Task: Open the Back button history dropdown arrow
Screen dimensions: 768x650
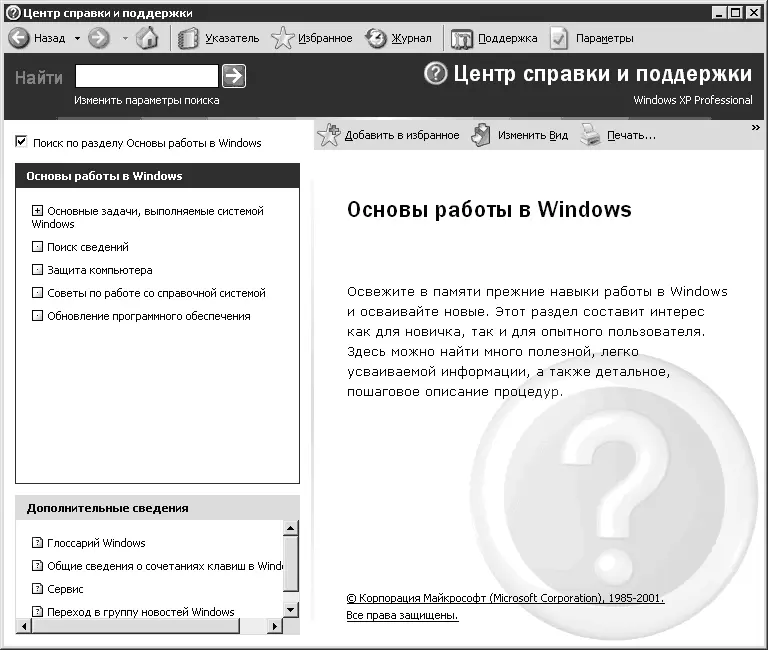Action: [x=77, y=38]
